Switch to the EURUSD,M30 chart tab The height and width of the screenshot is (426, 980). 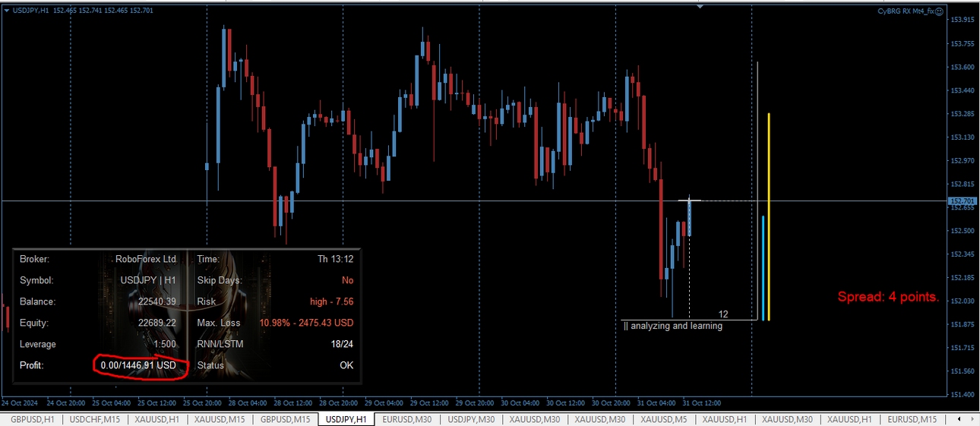(x=407, y=419)
